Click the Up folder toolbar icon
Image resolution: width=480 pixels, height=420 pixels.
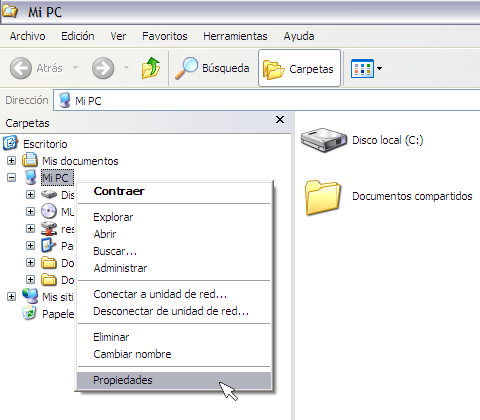click(151, 68)
